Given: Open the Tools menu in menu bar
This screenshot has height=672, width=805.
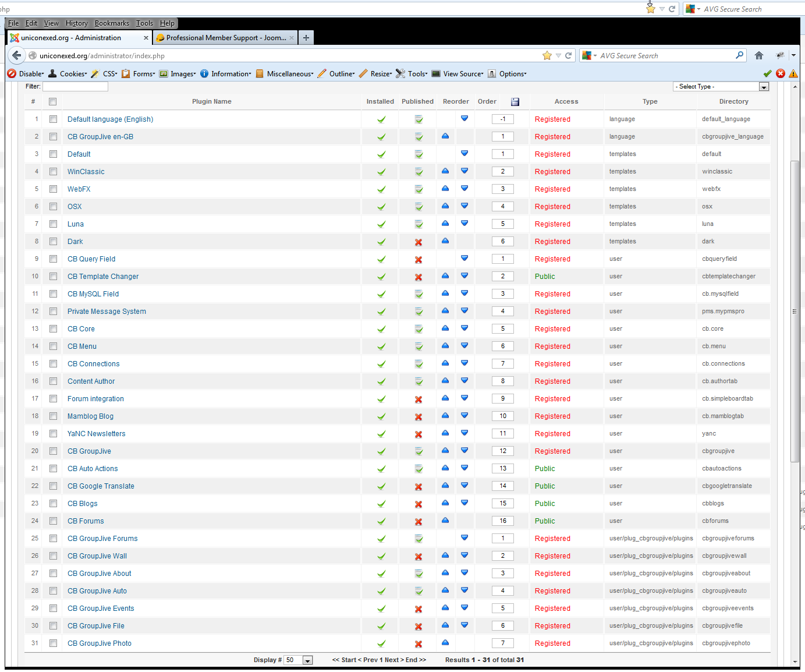Looking at the screenshot, I should [144, 23].
